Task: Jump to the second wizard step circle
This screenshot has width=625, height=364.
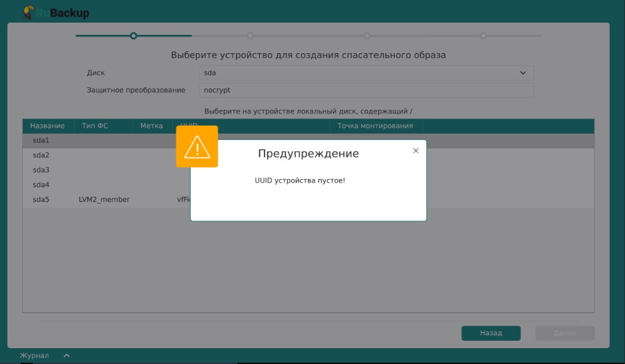Action: [250, 36]
